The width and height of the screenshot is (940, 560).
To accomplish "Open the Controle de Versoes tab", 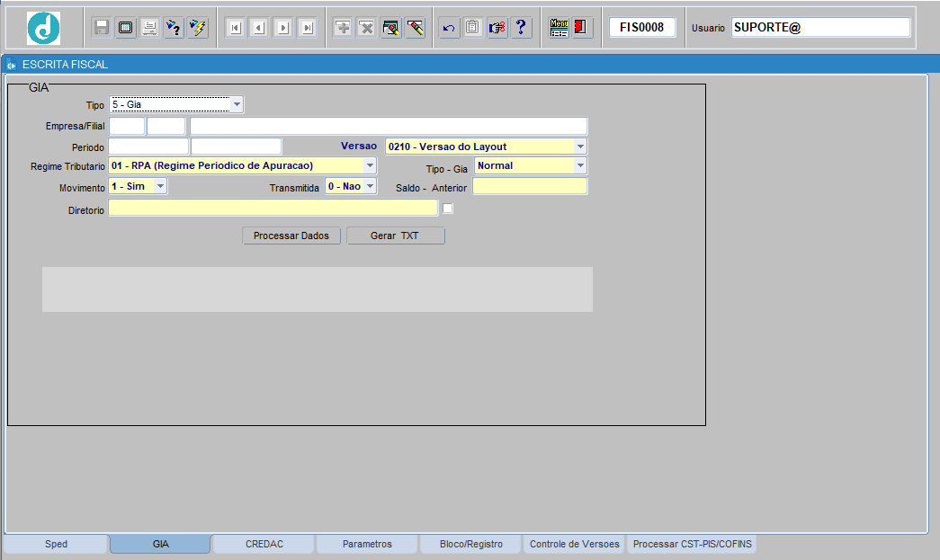I will pos(574,545).
